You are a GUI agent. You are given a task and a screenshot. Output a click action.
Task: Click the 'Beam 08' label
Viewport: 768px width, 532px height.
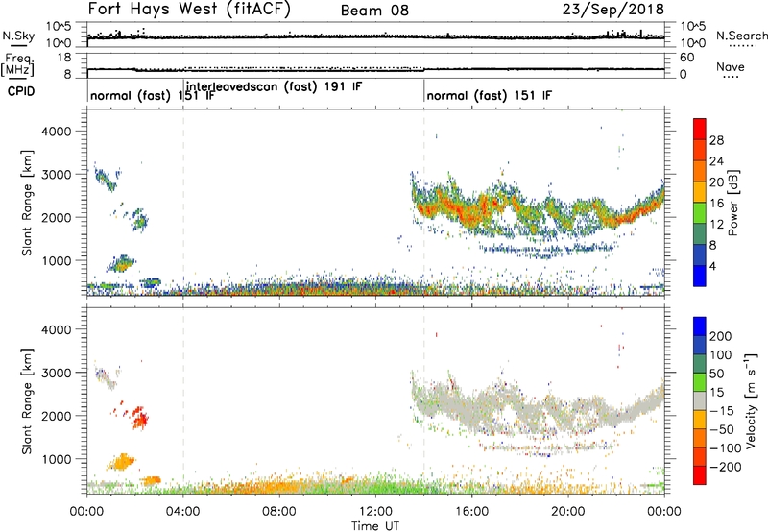[374, 11]
